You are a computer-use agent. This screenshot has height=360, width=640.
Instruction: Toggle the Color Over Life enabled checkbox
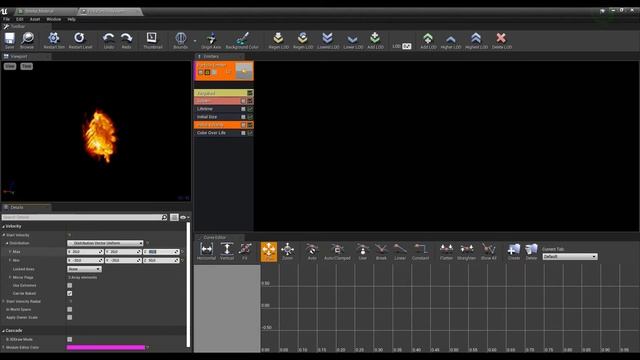click(x=250, y=133)
